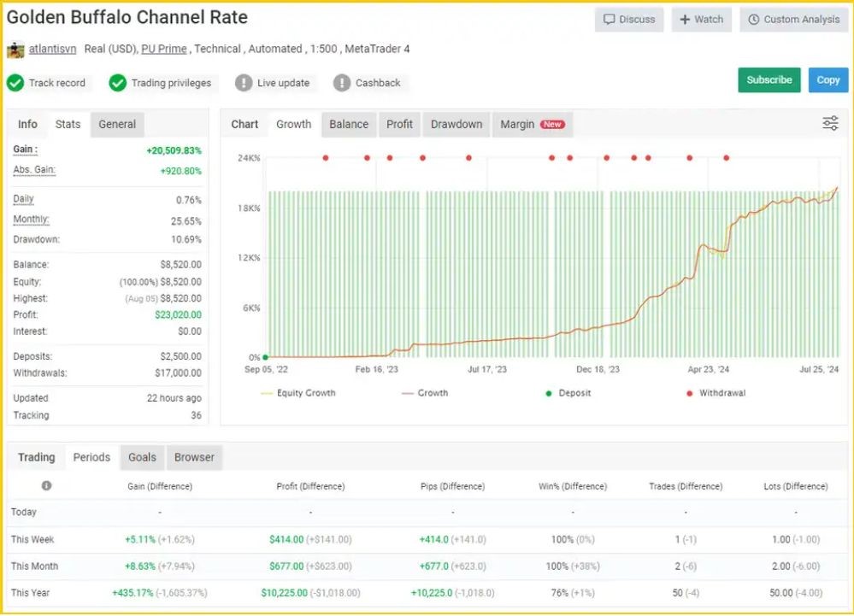This screenshot has height=616, width=854.
Task: Click the green Subscribe button
Action: coord(769,79)
